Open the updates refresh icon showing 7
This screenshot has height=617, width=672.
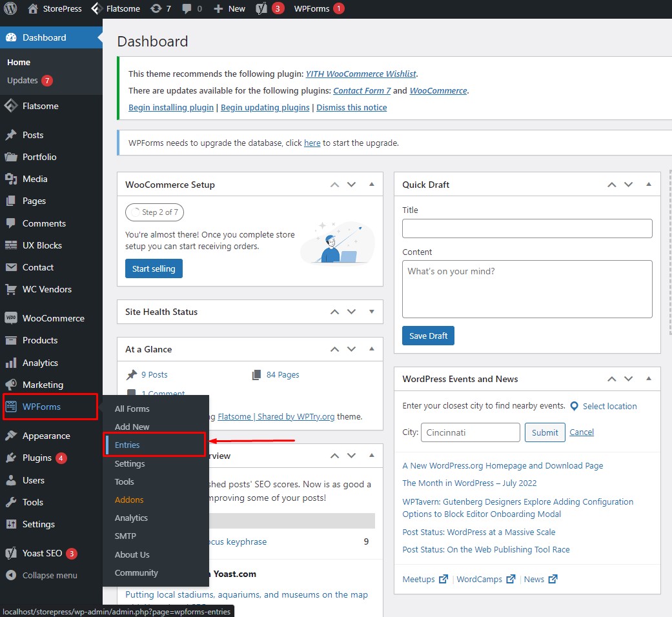coord(156,8)
